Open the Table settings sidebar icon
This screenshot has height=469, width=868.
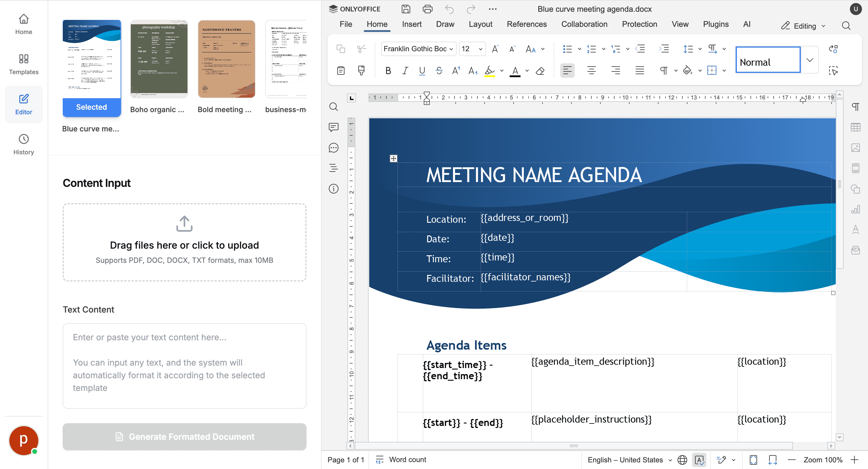point(856,127)
